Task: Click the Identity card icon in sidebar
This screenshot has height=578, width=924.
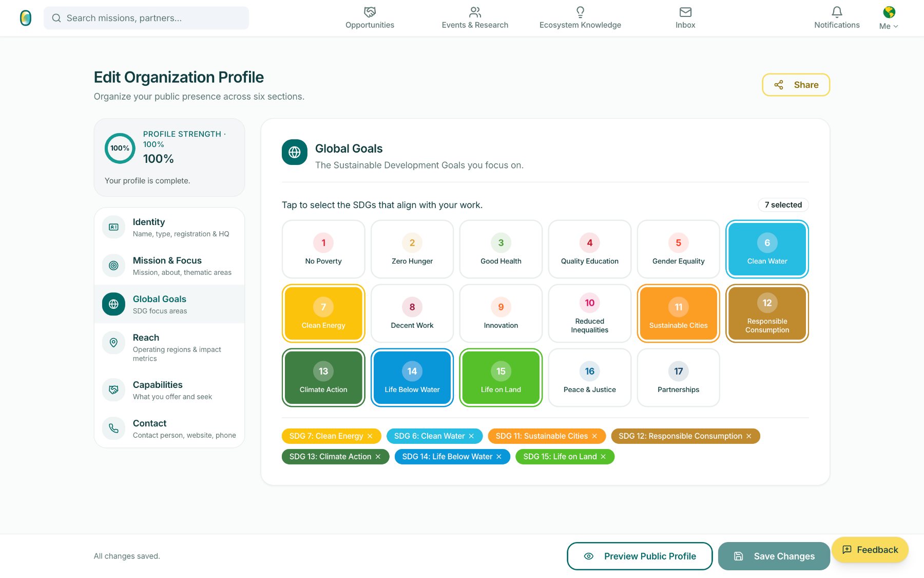Action: click(113, 227)
